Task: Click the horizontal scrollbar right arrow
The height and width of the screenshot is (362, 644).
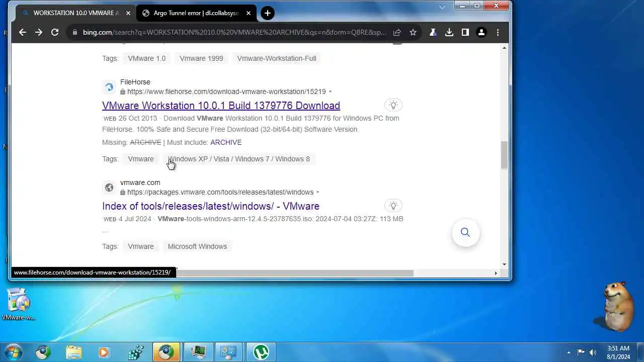Action: [496, 273]
